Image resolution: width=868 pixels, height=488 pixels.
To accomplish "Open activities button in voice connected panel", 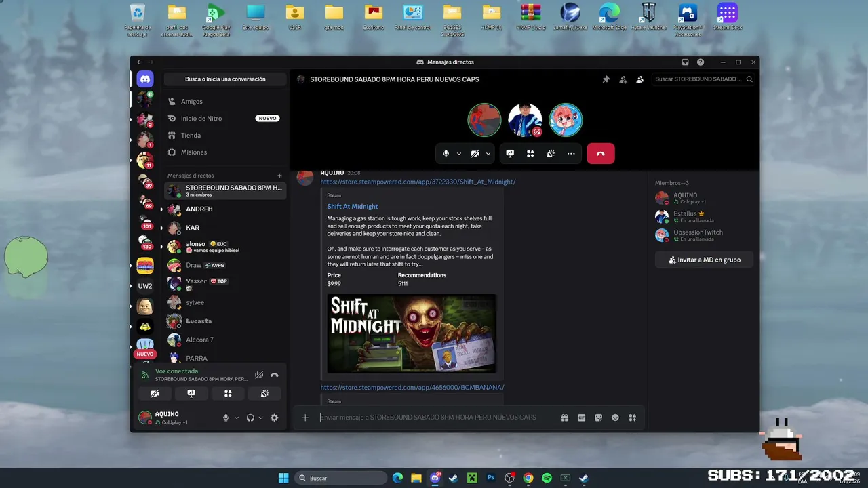I will (228, 393).
